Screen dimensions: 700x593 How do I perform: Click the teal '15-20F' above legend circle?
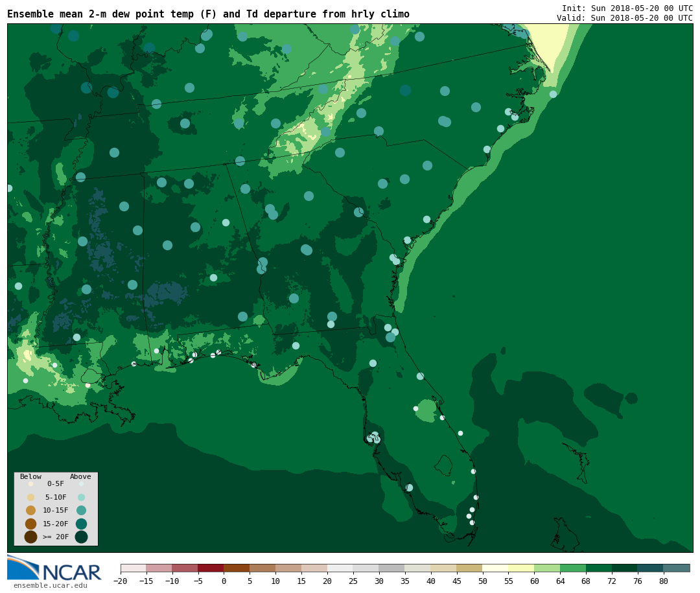click(x=81, y=524)
